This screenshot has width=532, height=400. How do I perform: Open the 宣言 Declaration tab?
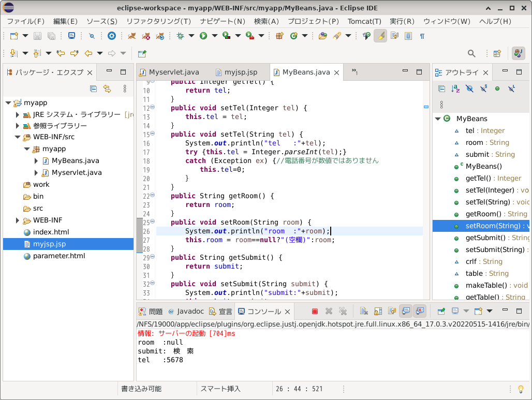click(221, 312)
